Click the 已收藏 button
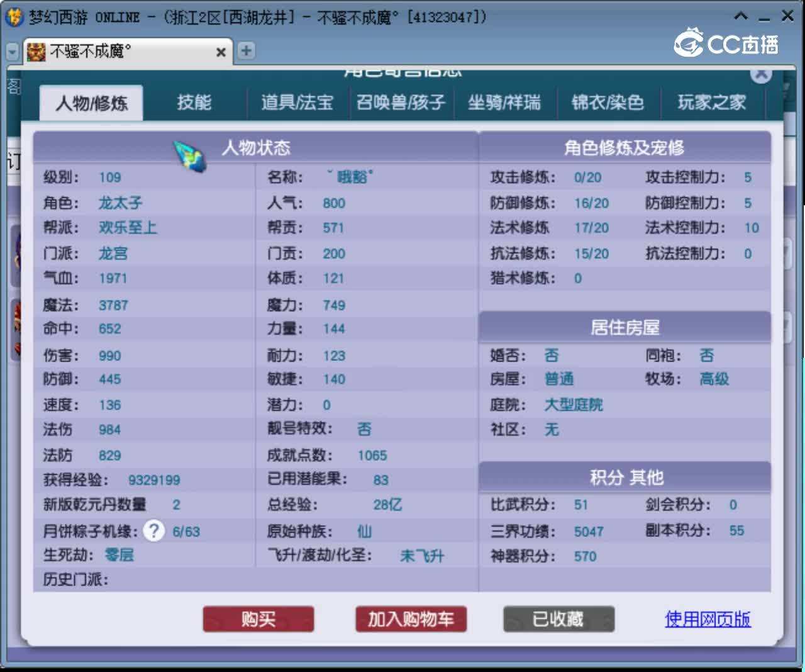805x672 pixels. point(558,619)
